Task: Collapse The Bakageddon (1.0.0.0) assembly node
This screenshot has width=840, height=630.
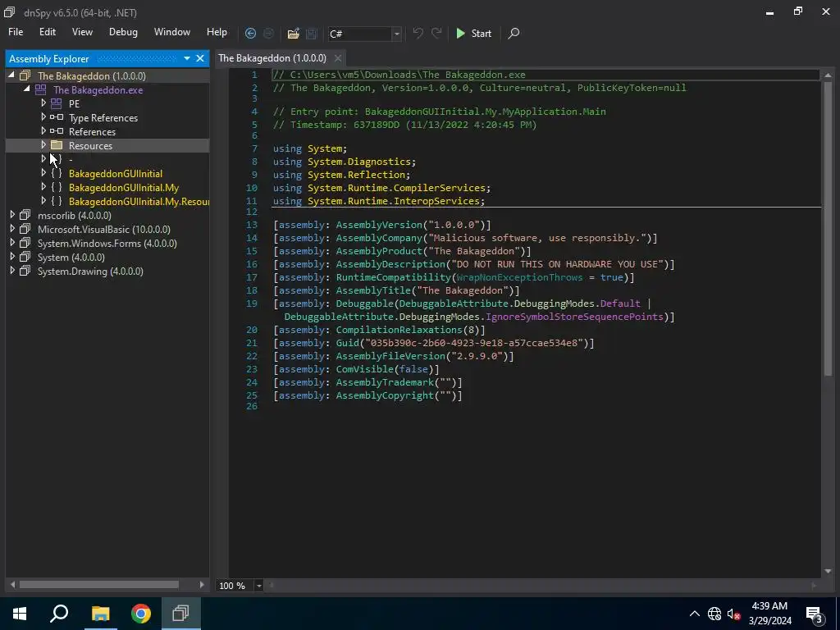Action: coord(11,75)
